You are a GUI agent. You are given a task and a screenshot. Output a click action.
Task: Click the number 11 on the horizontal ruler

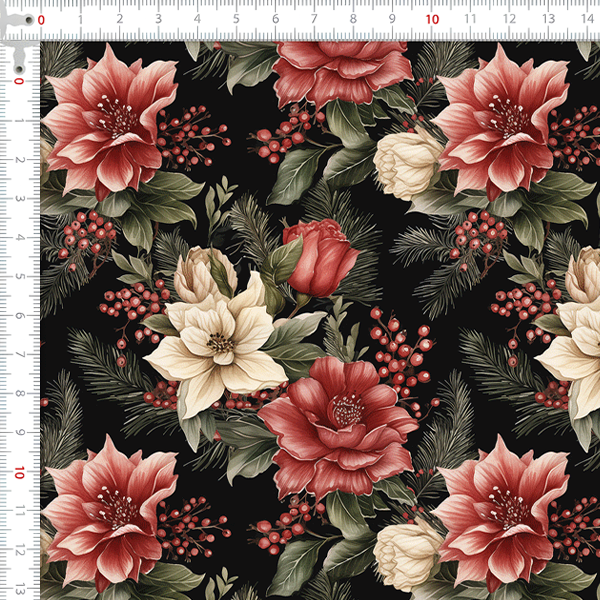[x=470, y=19]
